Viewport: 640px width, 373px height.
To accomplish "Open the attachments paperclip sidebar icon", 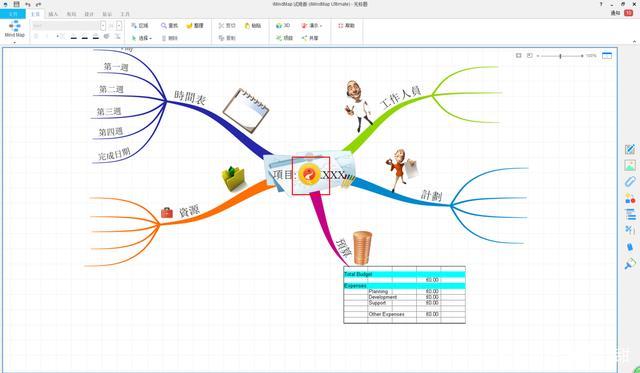I will point(630,182).
